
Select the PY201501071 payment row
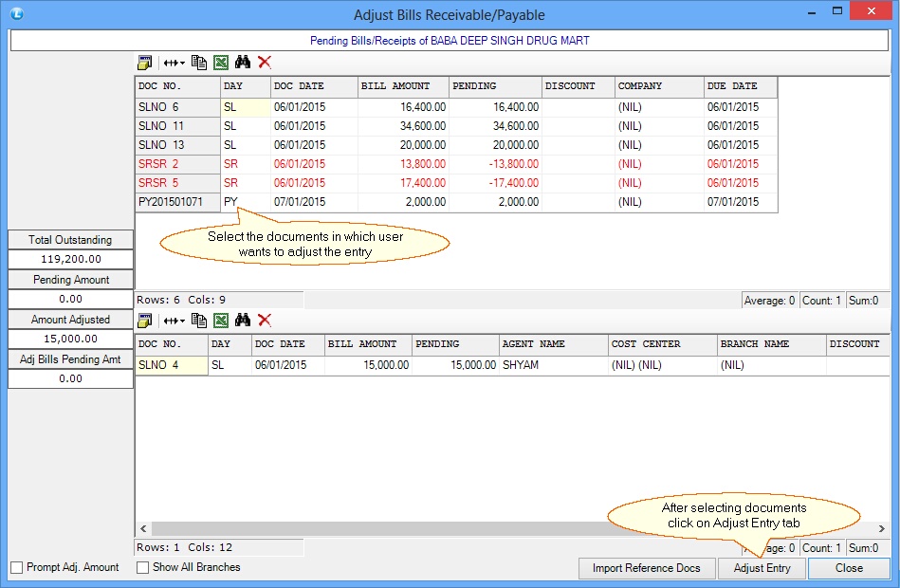456,202
